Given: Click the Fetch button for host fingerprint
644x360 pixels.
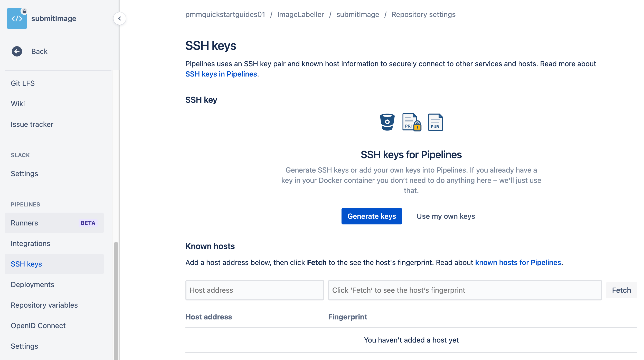Looking at the screenshot, I should click(621, 290).
